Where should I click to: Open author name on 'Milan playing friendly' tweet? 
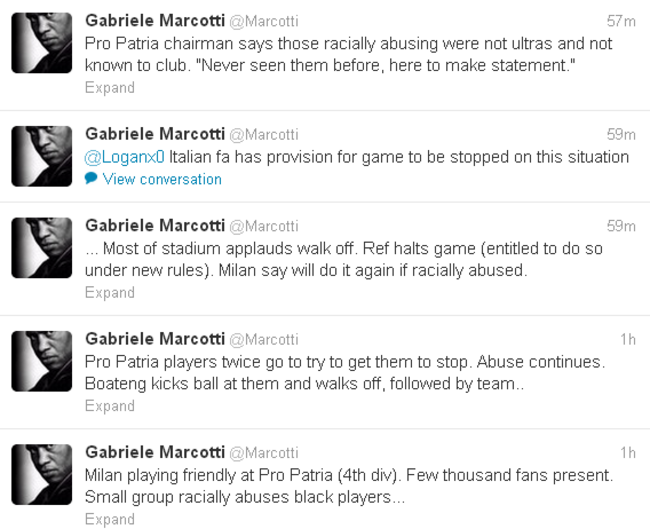(154, 453)
